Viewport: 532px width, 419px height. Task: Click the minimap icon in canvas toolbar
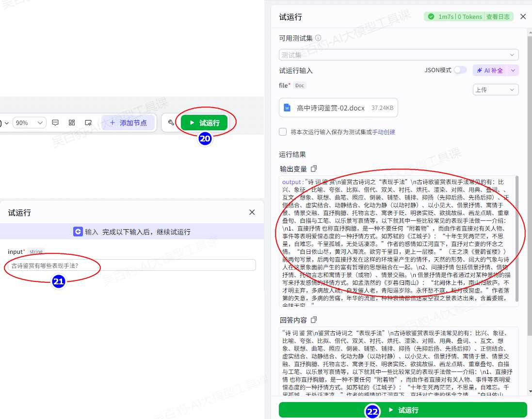click(x=88, y=123)
